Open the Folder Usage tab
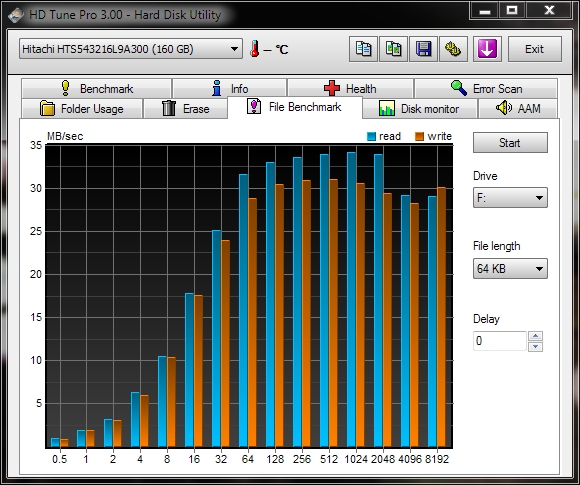This screenshot has width=580, height=485. click(x=82, y=109)
